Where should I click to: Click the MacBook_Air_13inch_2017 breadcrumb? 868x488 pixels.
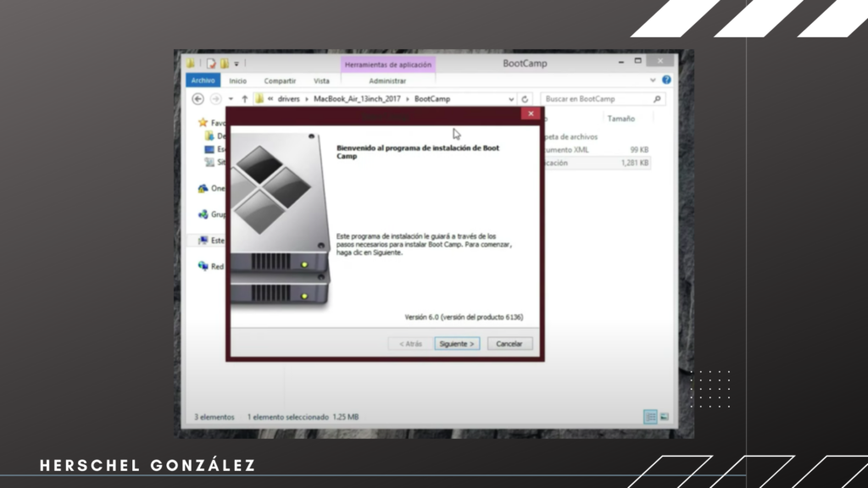pos(357,99)
